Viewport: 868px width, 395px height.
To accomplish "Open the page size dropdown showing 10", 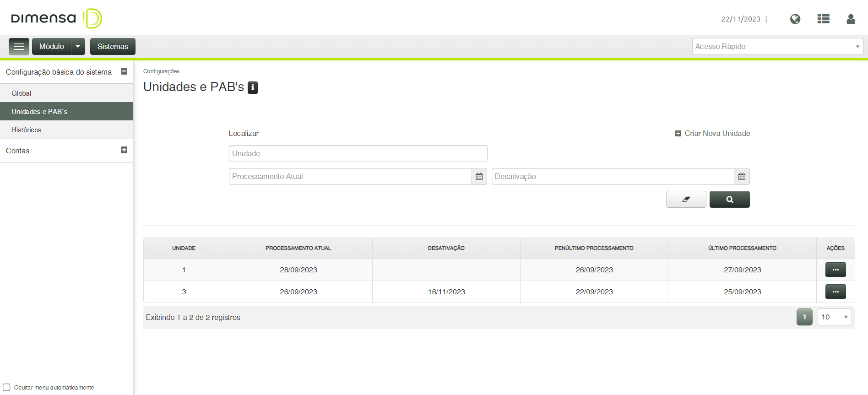I will (834, 317).
